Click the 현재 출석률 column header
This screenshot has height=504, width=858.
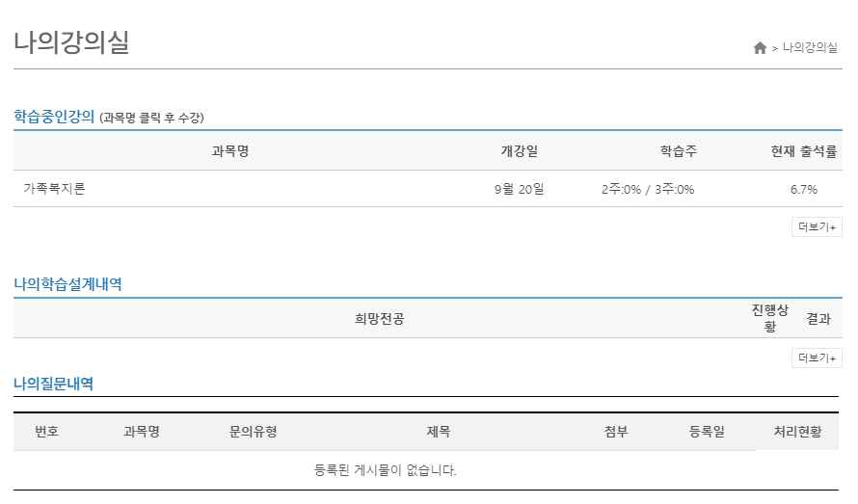coord(803,151)
